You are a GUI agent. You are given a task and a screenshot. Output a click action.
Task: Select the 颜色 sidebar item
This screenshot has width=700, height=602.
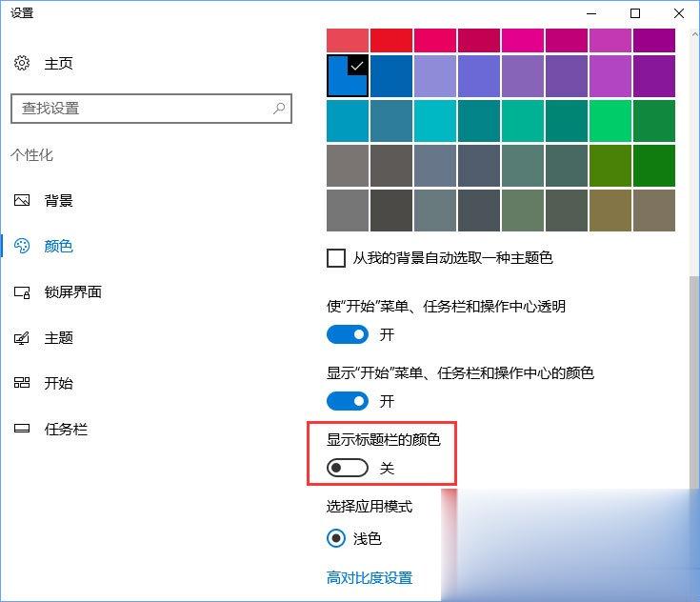pyautogui.click(x=58, y=246)
